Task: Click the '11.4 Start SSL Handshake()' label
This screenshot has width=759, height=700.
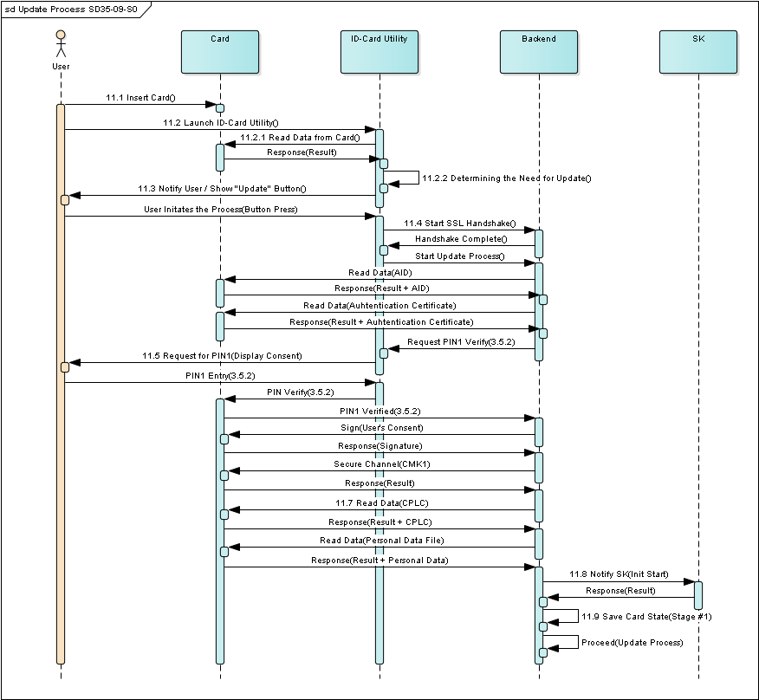Action: (x=460, y=224)
